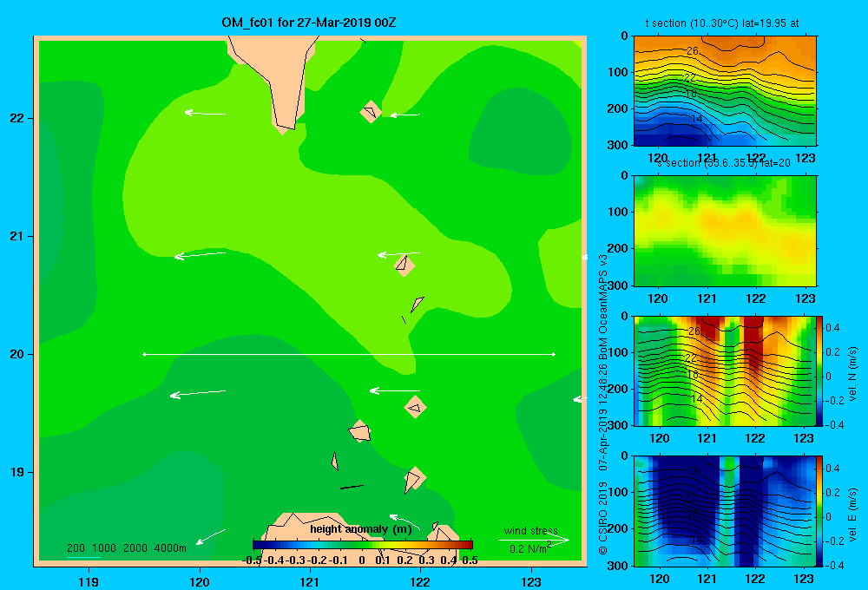Click the eastern endpoint marker of section line
This screenshot has width=868, height=590.
pyautogui.click(x=554, y=354)
